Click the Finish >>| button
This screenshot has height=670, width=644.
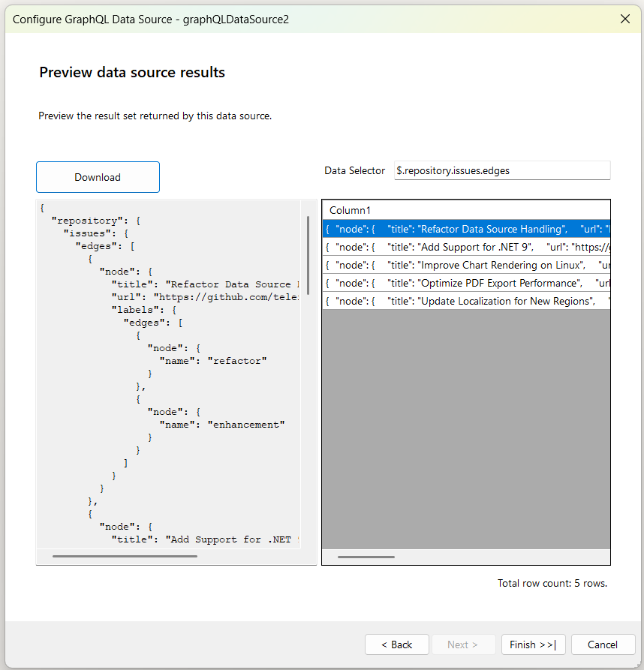click(x=533, y=644)
